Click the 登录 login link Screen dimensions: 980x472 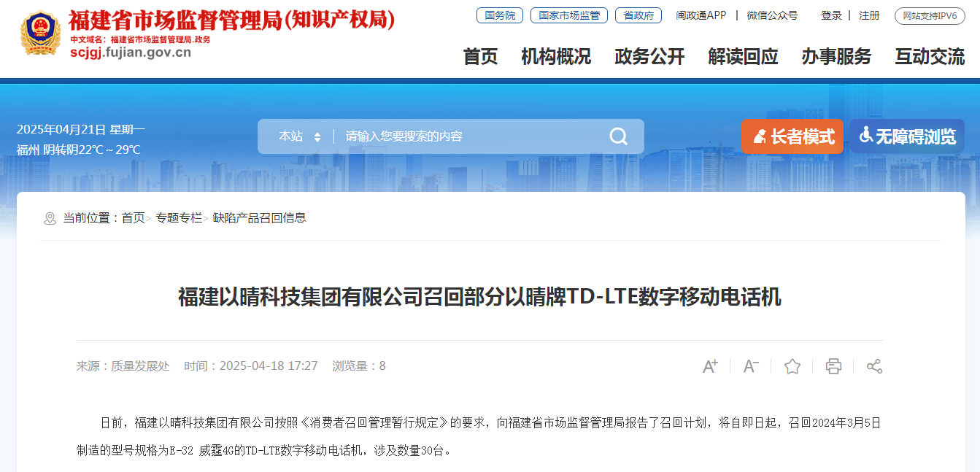pos(831,15)
